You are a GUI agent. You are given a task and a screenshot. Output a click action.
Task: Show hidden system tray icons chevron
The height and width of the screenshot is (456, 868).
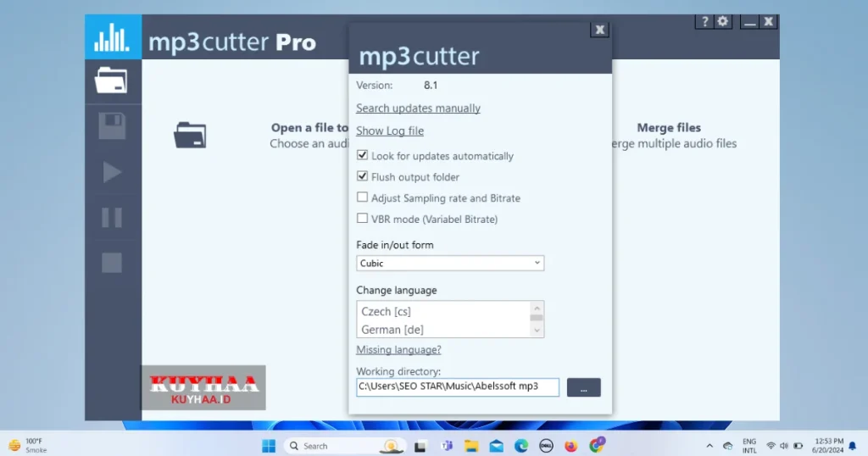(x=709, y=446)
